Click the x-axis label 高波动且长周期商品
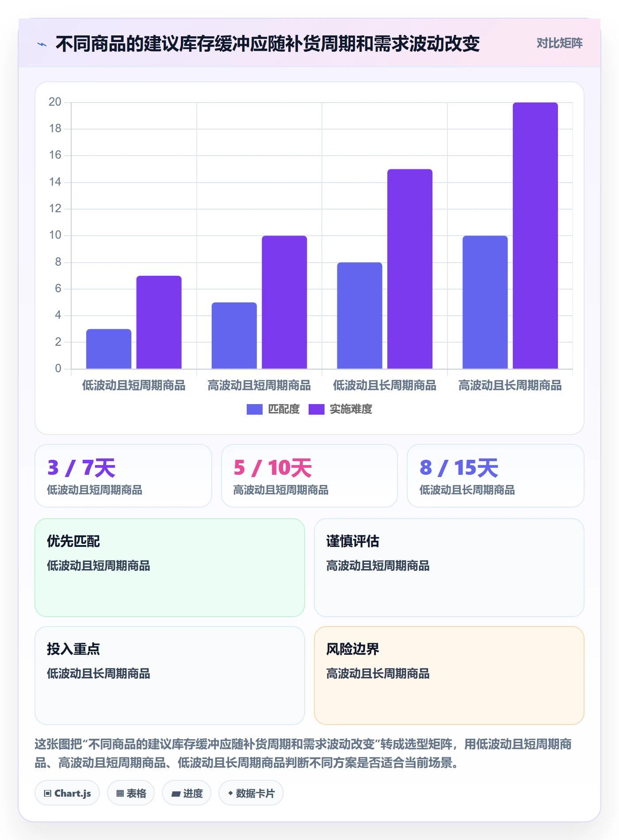Viewport: 619px width, 840px height. point(510,386)
